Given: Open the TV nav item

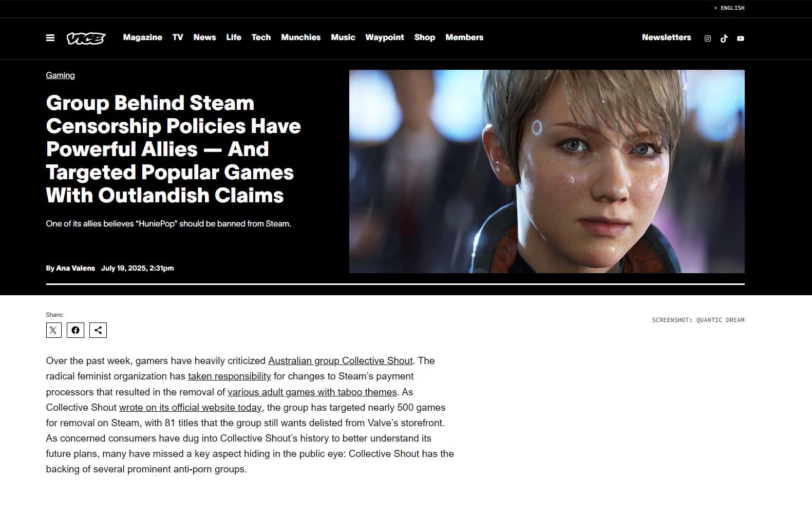Looking at the screenshot, I should [x=178, y=37].
